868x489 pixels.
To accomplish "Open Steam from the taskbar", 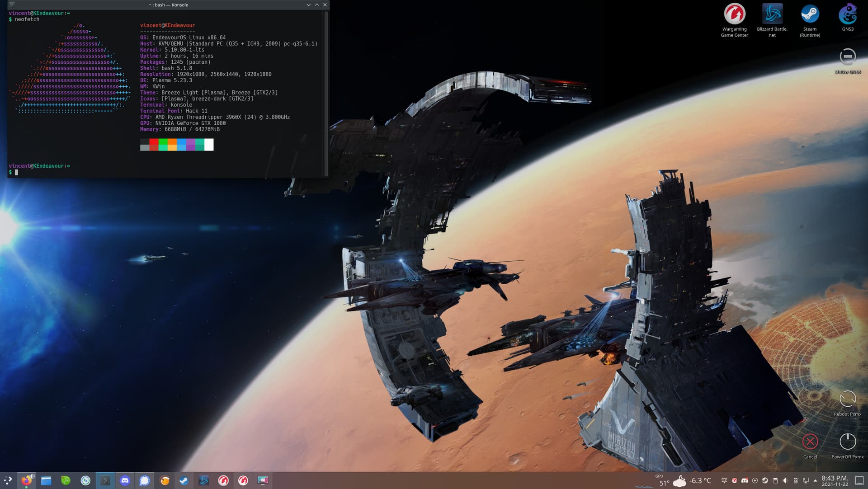I will [x=184, y=480].
